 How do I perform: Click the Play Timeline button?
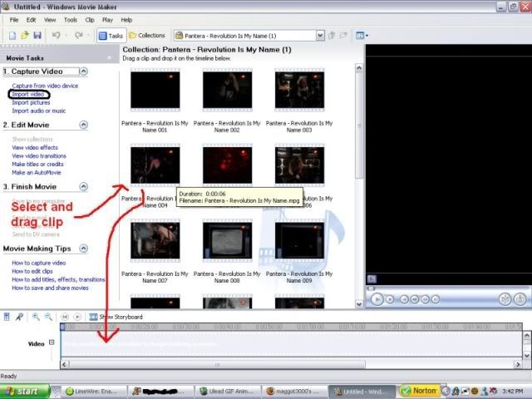coord(77,317)
